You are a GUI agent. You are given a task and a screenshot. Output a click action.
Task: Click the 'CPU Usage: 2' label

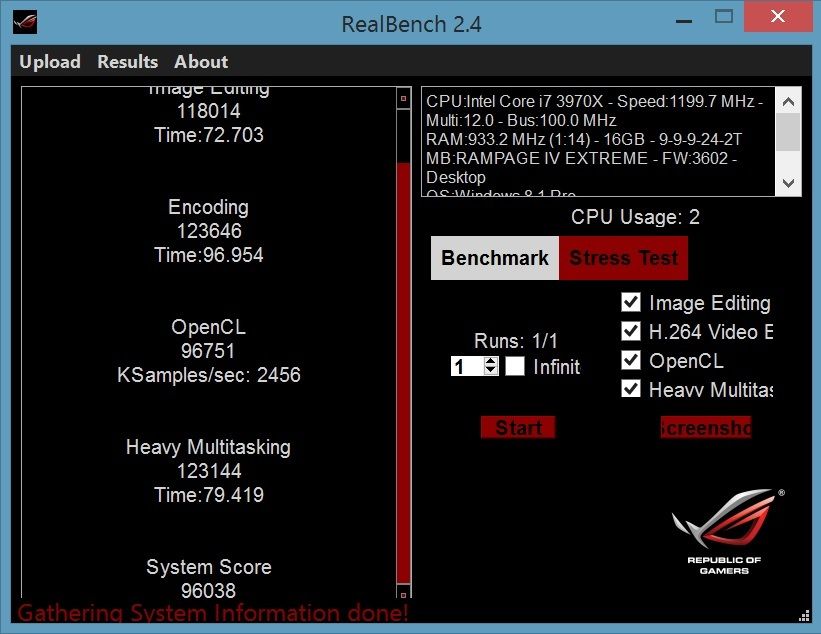tap(635, 217)
